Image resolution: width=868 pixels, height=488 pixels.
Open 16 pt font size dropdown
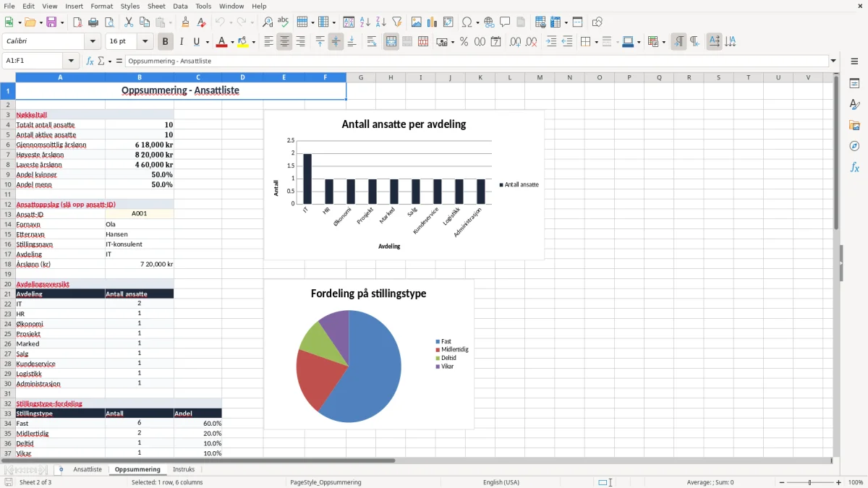pos(145,42)
